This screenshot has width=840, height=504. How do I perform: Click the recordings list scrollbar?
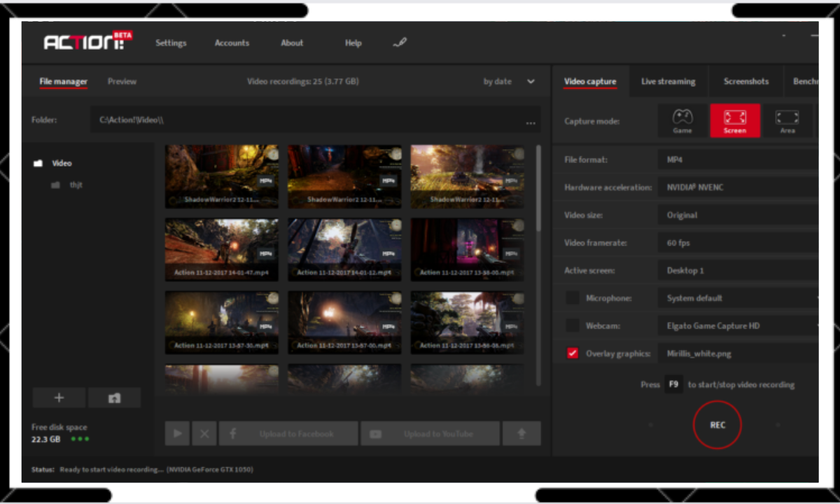538,189
